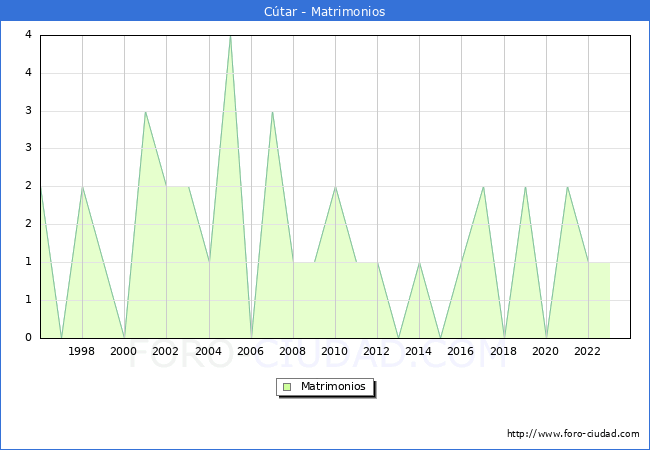Screen dimensions: 650x450
Task: Select the 2004 x-axis label
Action: (209, 351)
